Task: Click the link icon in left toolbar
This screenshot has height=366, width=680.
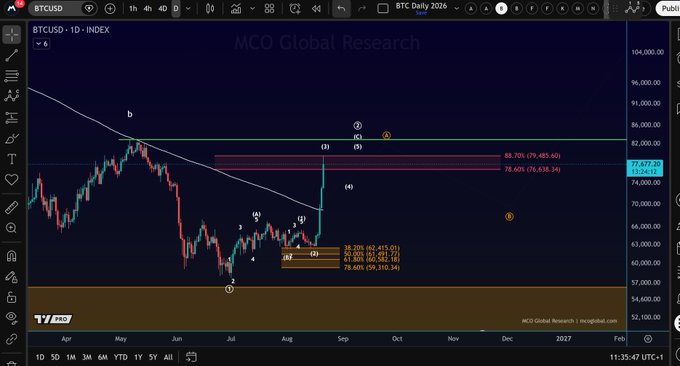Action: coord(12,339)
